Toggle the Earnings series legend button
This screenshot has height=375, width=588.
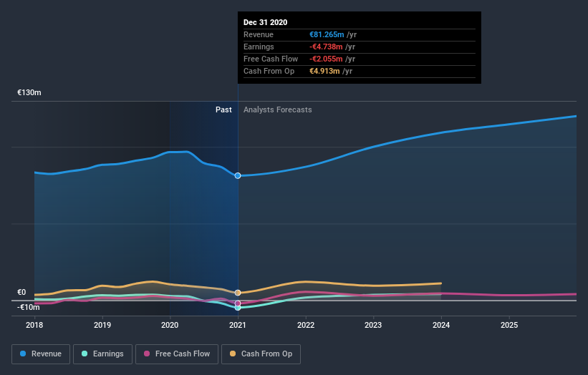click(102, 354)
